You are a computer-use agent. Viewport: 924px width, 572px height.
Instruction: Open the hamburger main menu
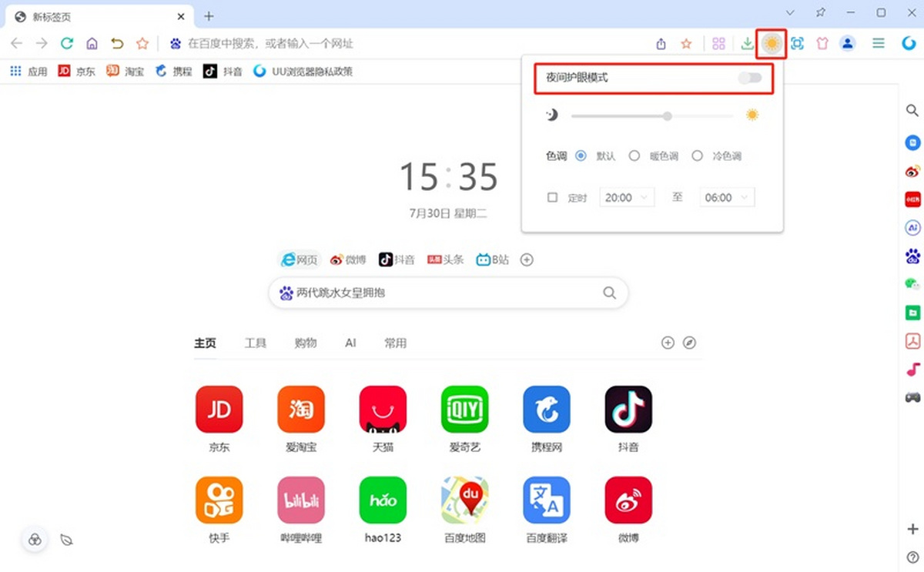pos(879,44)
